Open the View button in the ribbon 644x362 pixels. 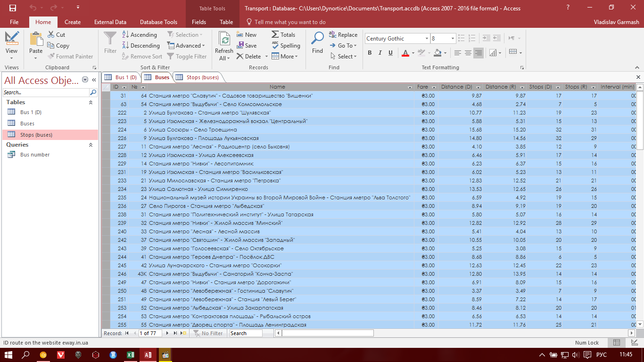point(12,46)
